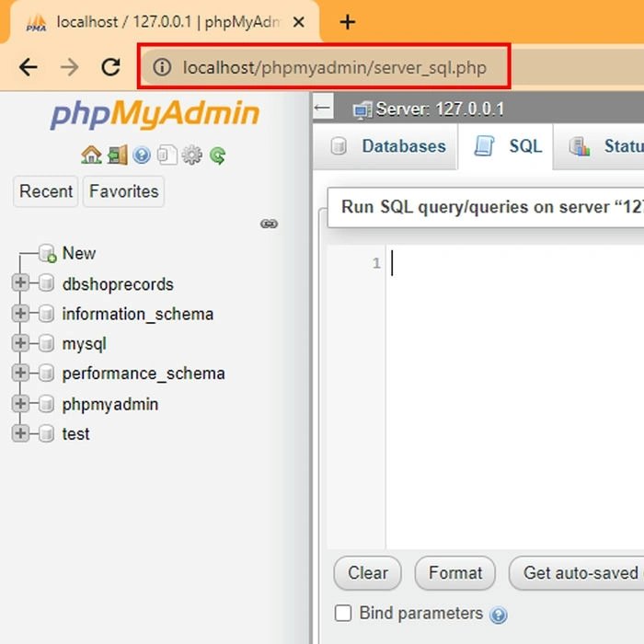Click the Log out door icon
644x644 pixels.
point(117,155)
